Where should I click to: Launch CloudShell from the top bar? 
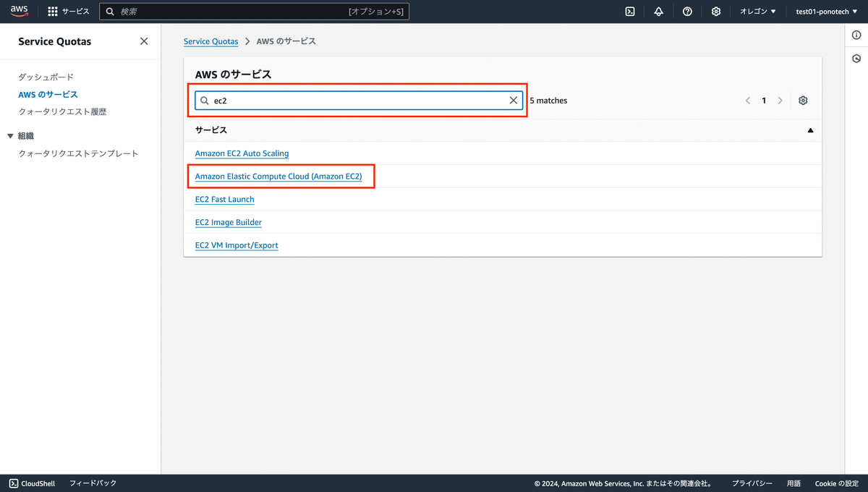tap(630, 12)
